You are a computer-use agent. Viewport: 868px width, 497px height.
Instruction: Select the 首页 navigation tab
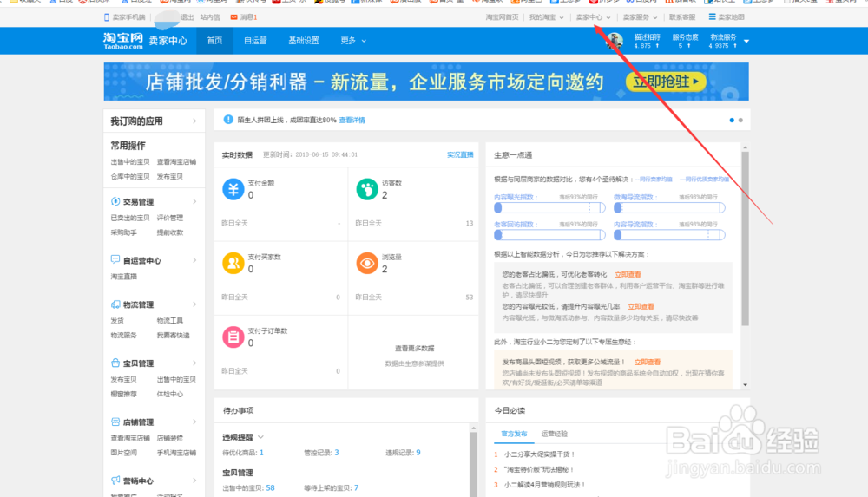(214, 41)
